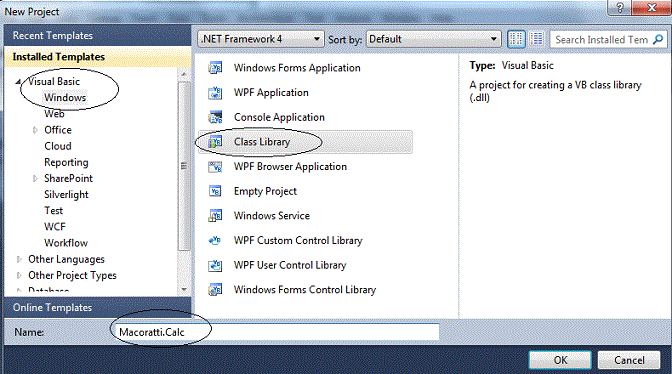672x374 pixels.
Task: Expand the Office tree node
Action: tap(35, 130)
